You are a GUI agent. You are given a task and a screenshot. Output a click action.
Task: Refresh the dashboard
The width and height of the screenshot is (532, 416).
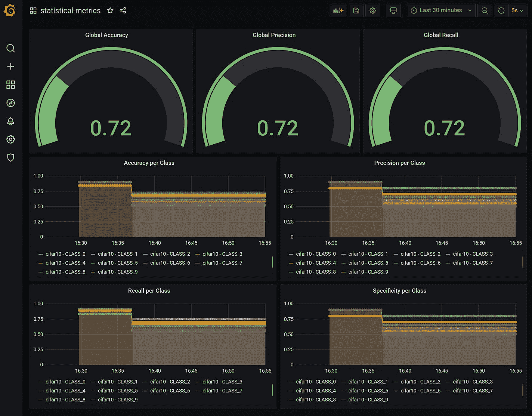click(x=501, y=10)
